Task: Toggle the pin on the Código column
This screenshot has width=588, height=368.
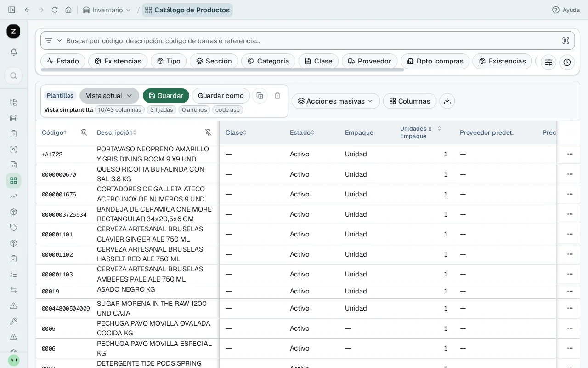Action: [x=84, y=132]
